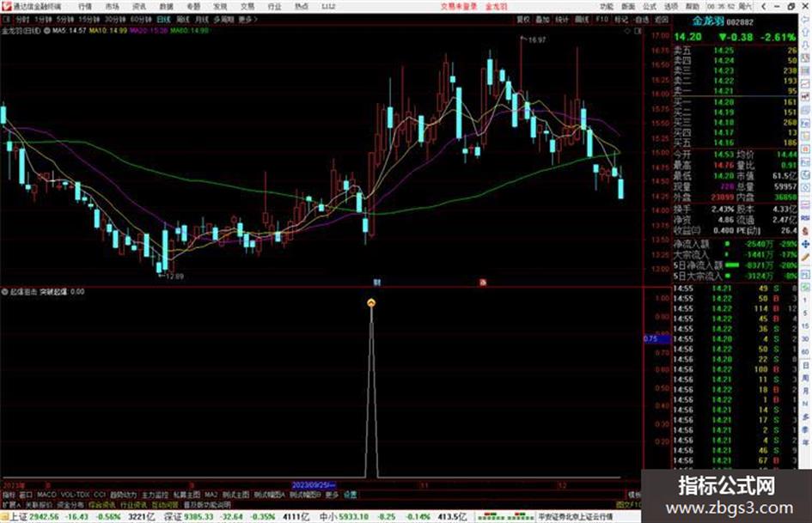Switch sub-chart to MACD indicator

[46, 495]
